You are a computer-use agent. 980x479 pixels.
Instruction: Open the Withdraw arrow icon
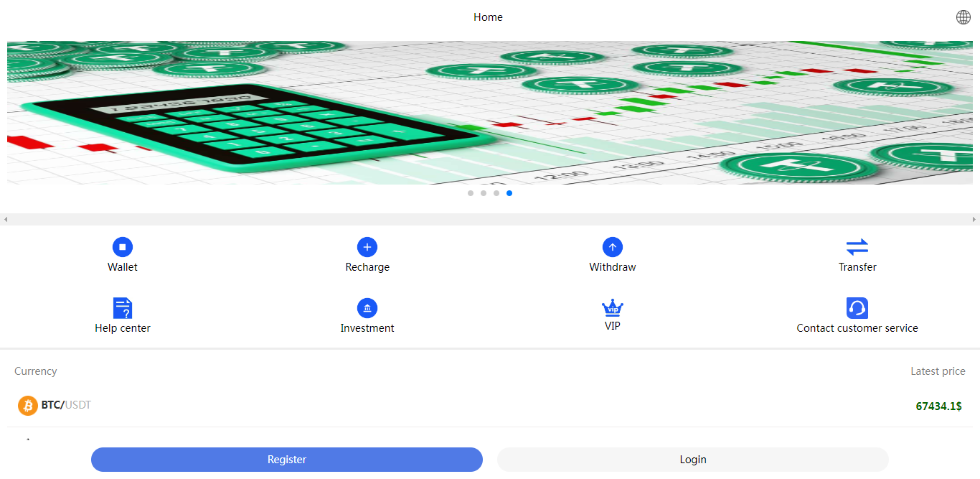[x=613, y=247]
